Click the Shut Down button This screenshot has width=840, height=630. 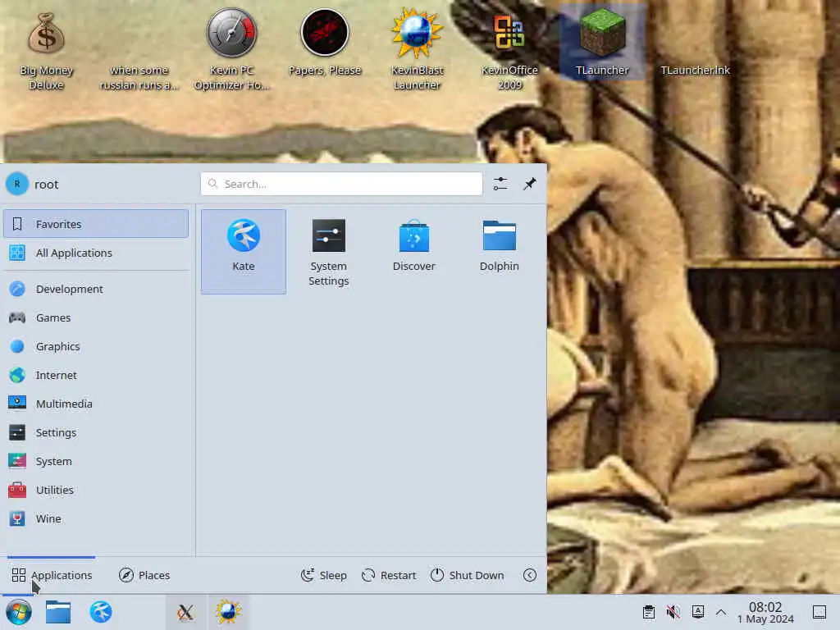[467, 575]
